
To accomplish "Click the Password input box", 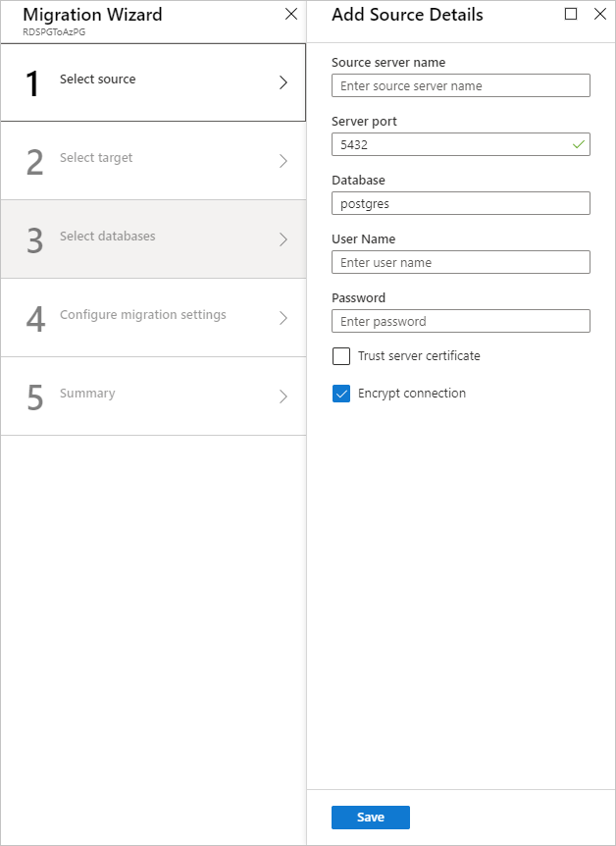I will pyautogui.click(x=461, y=321).
